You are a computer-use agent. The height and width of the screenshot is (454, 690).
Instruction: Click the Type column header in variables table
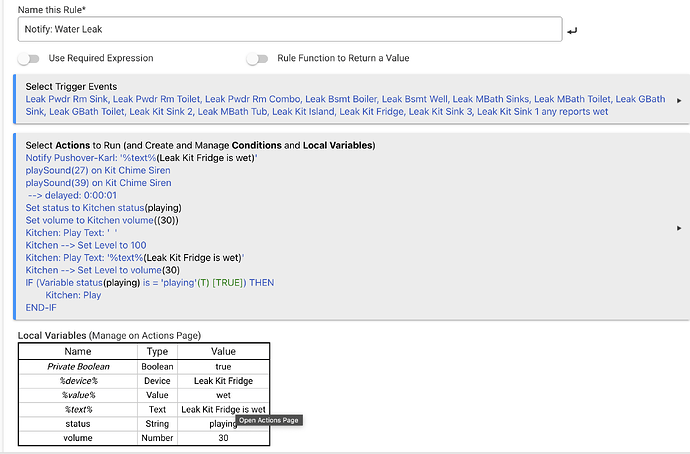coord(157,351)
